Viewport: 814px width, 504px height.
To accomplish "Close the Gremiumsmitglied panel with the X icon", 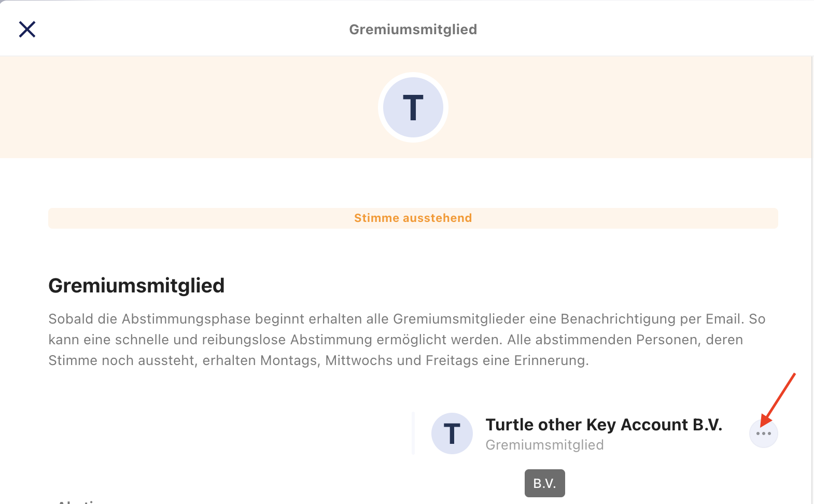I will coord(27,29).
